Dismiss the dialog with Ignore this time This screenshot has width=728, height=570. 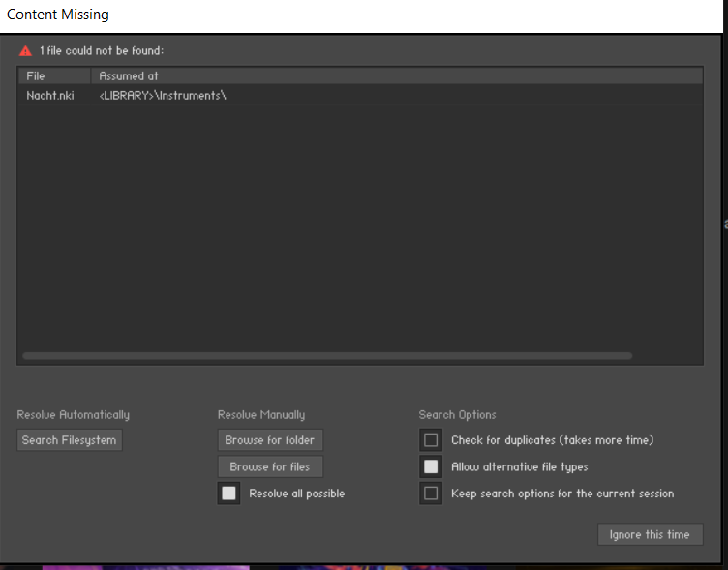(650, 534)
